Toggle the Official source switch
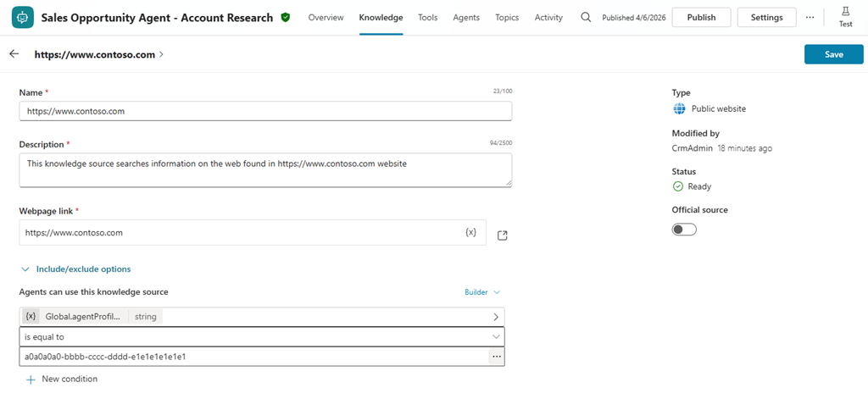 (684, 229)
